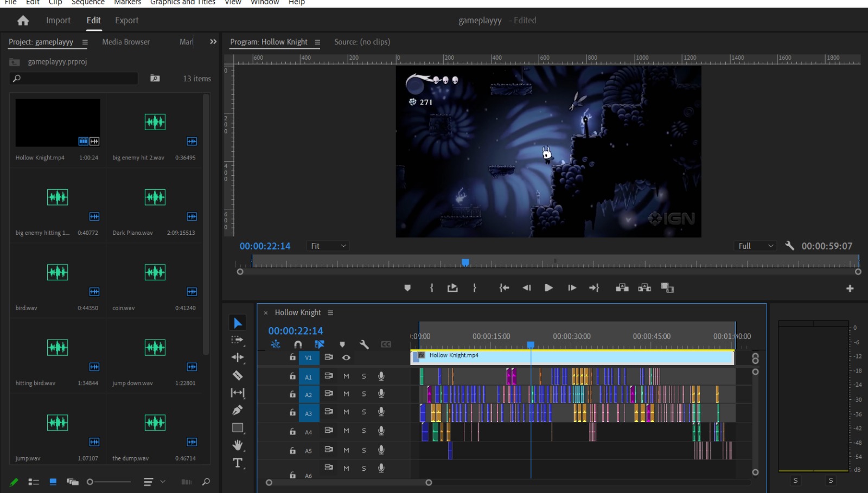Select the Pen tool
The image size is (868, 493).
(237, 411)
